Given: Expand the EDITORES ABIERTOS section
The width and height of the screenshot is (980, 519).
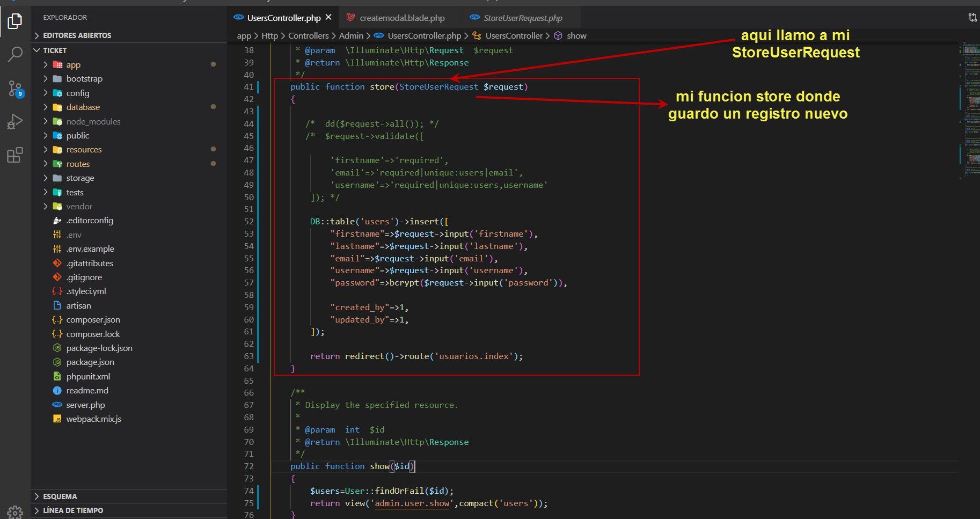Looking at the screenshot, I should (x=129, y=35).
